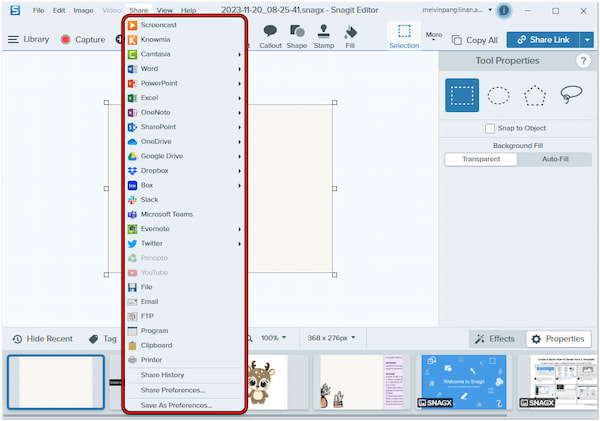Image resolution: width=600 pixels, height=421 pixels.
Task: Open plants and pink text thumbnail
Action: (x=362, y=382)
